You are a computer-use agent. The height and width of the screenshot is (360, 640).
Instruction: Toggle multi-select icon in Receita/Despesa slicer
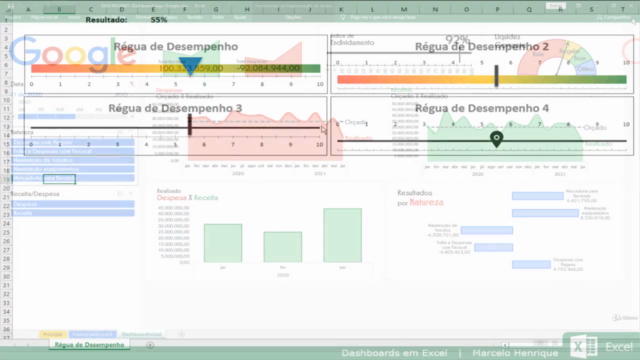pos(120,194)
